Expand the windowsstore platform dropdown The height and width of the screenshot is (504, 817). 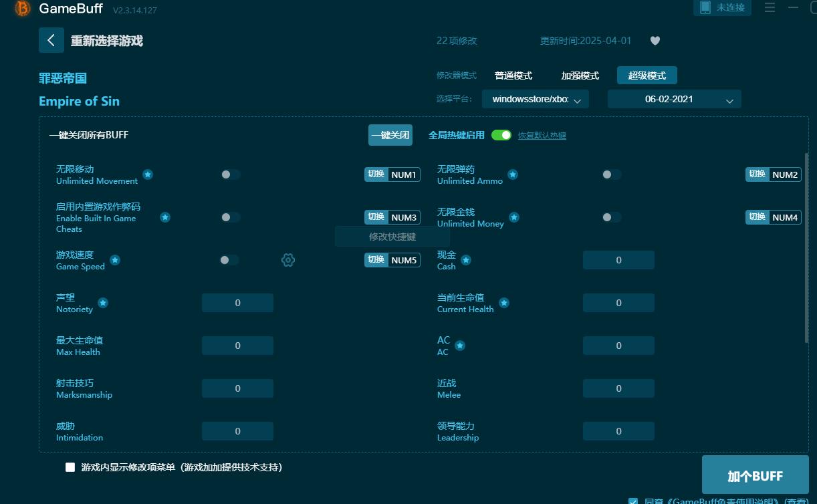[535, 99]
